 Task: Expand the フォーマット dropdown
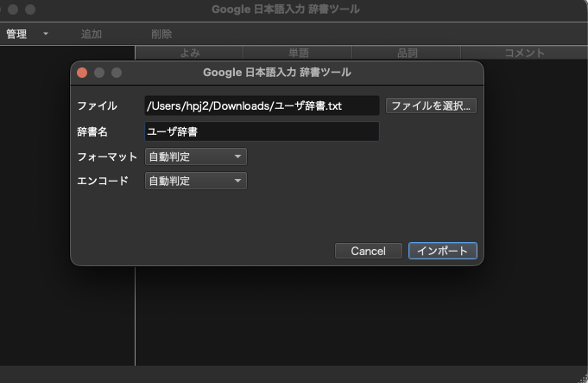point(195,156)
